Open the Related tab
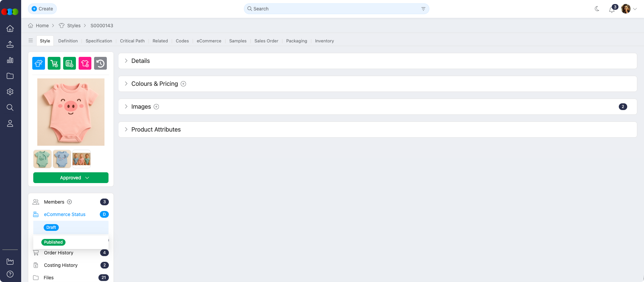 160,41
